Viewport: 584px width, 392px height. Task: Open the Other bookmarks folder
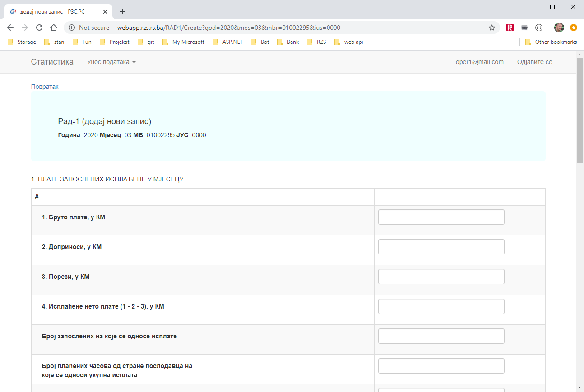click(x=551, y=42)
